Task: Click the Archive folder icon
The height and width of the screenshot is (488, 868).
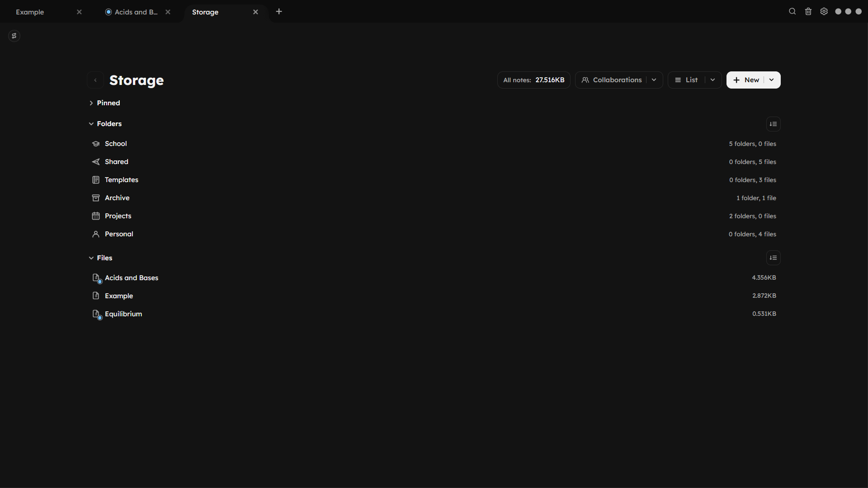Action: (x=96, y=198)
